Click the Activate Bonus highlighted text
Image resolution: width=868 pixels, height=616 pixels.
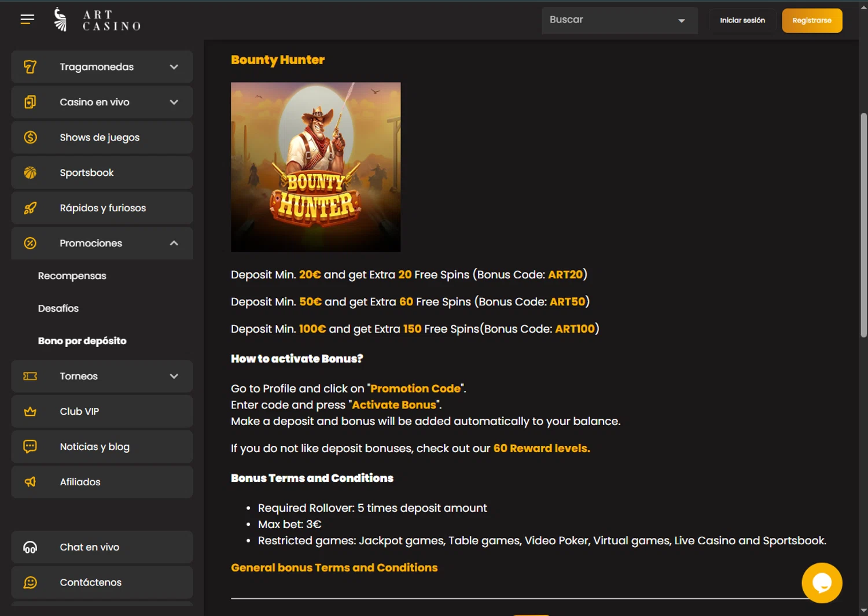(394, 405)
